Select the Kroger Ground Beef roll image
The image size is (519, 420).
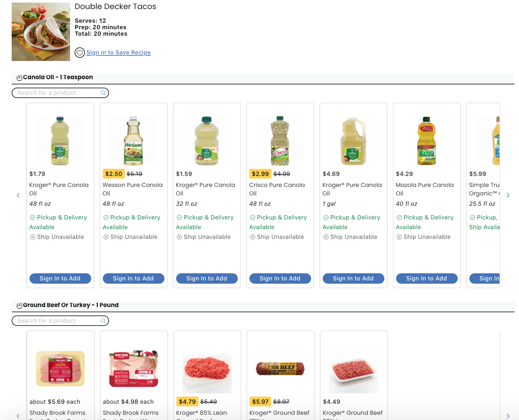click(x=280, y=369)
